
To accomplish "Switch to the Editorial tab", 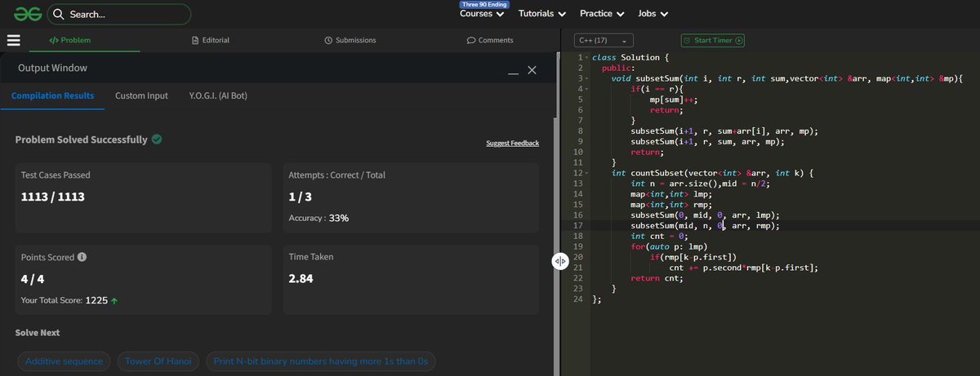I will click(211, 40).
